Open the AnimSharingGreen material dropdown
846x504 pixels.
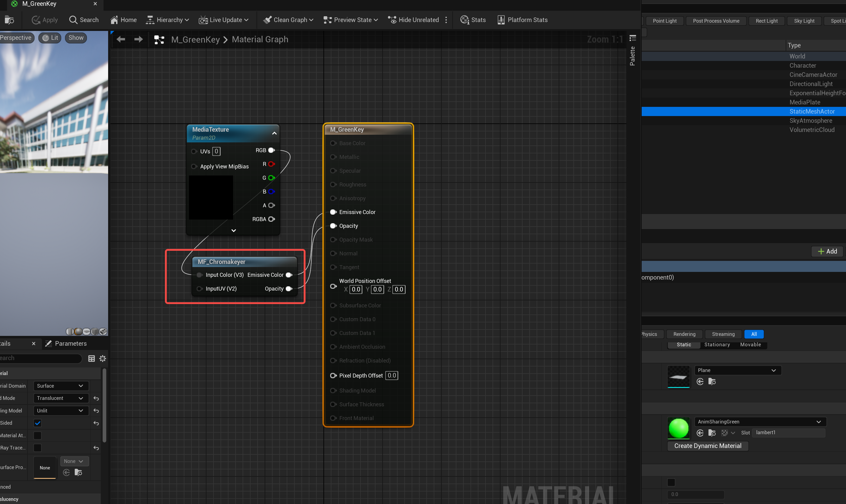[x=759, y=421]
